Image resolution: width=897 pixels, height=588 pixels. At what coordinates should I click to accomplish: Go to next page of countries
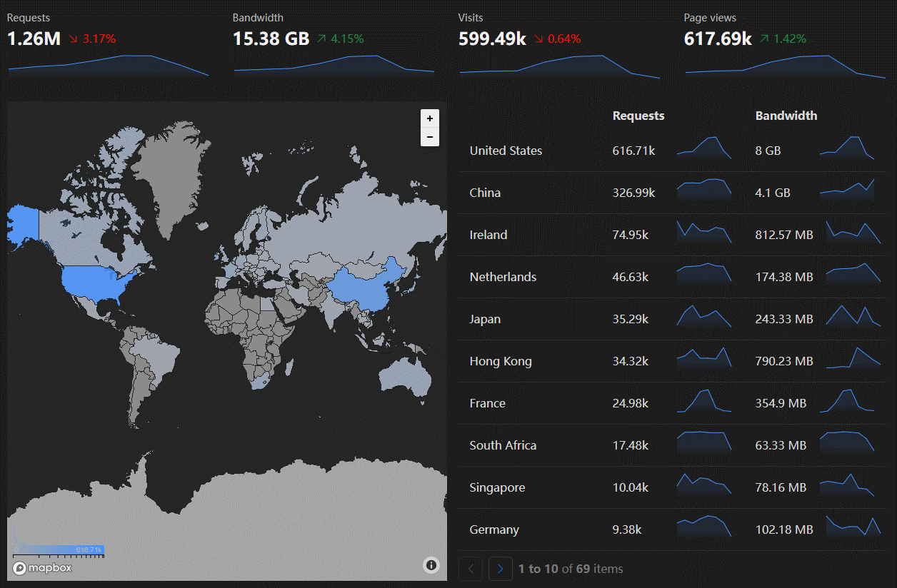(x=500, y=569)
